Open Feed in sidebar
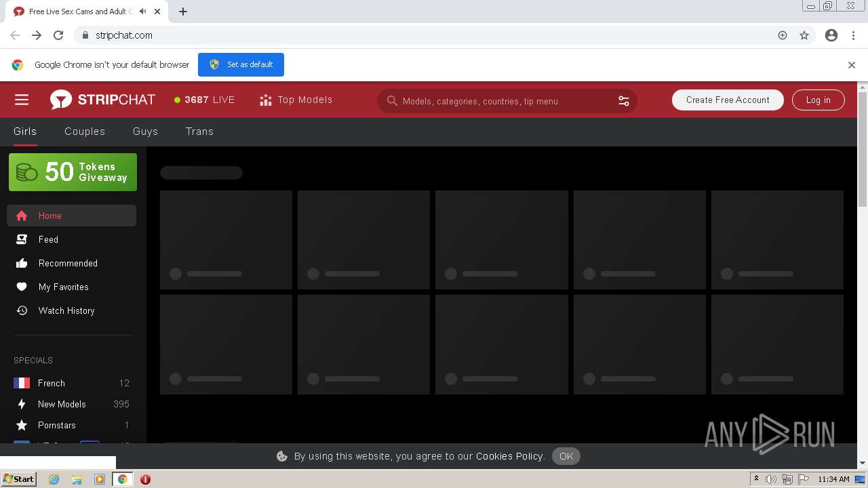Viewport: 868px width, 488px height. [x=71, y=239]
